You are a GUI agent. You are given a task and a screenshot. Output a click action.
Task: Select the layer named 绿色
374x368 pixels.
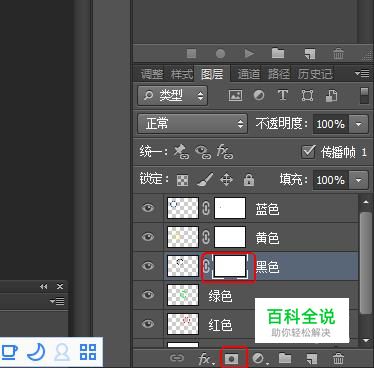click(220, 296)
